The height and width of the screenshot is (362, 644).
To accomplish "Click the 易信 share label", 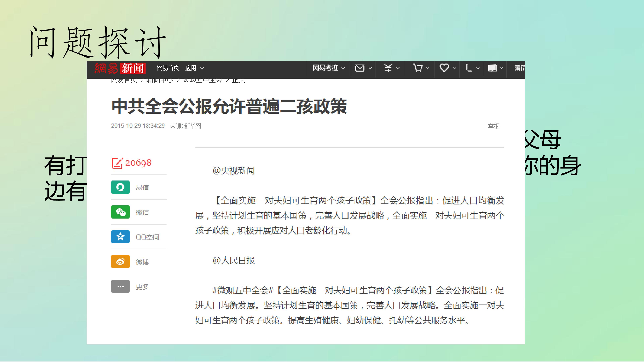I will click(142, 188).
